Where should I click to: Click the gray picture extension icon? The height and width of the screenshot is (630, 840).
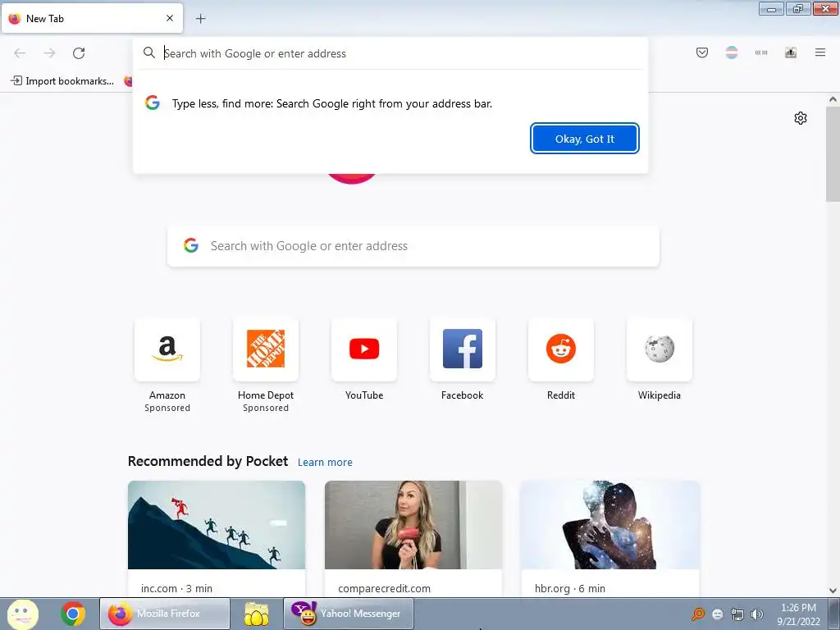(x=791, y=52)
